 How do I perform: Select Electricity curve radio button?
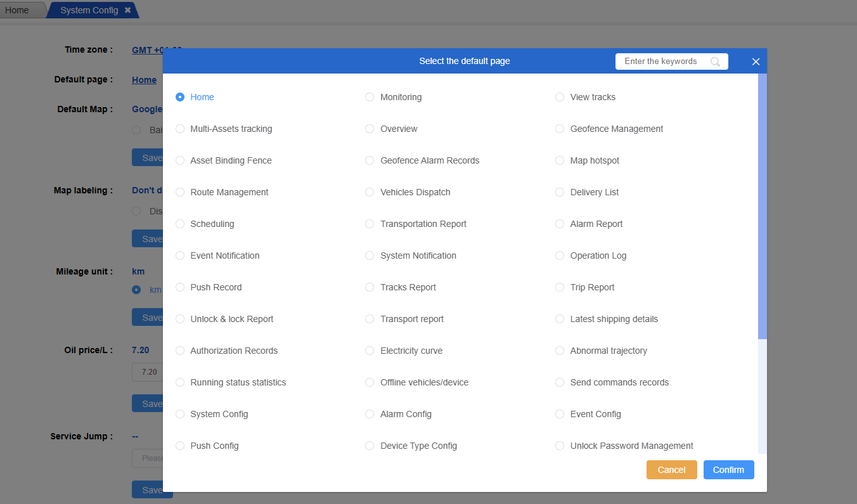pyautogui.click(x=370, y=351)
